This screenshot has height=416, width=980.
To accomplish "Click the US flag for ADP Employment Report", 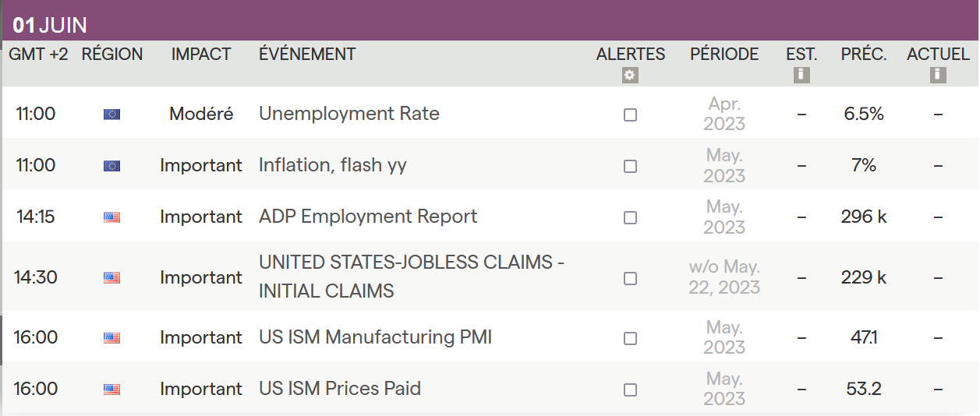I will (x=111, y=217).
